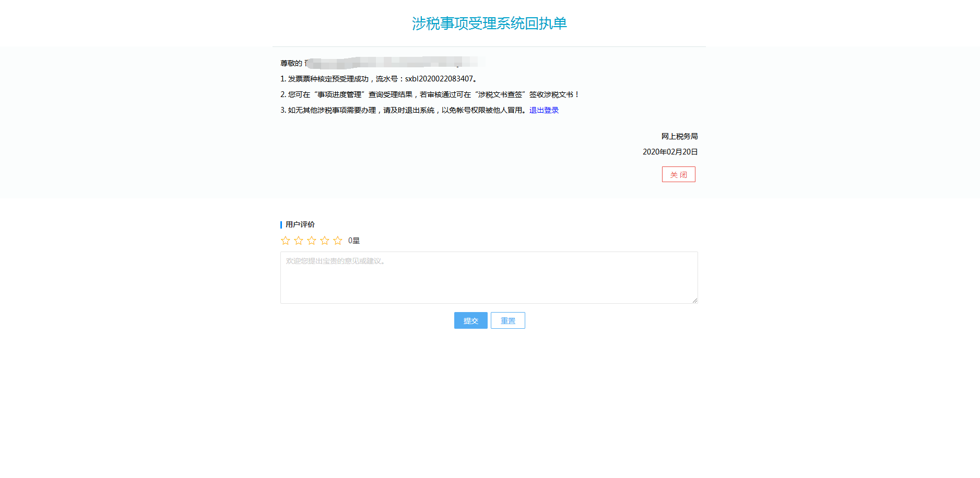Click the quoted 事项进度管理 text
The height and width of the screenshot is (478, 980).
click(339, 94)
